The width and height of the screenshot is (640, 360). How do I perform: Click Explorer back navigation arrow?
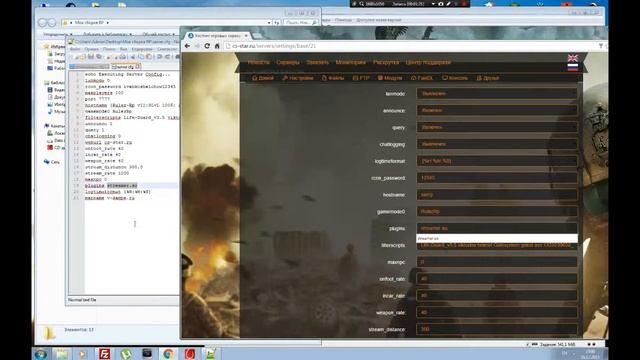tap(42, 23)
